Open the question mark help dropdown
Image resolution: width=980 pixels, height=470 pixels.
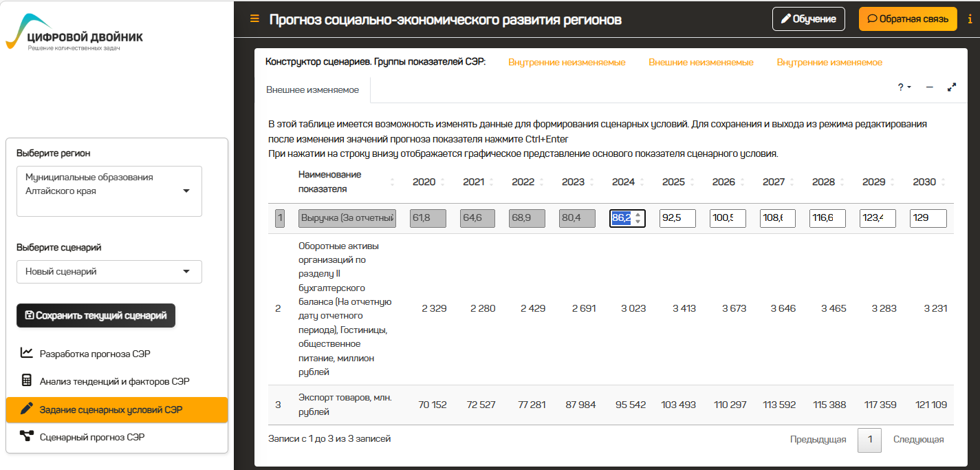(904, 87)
